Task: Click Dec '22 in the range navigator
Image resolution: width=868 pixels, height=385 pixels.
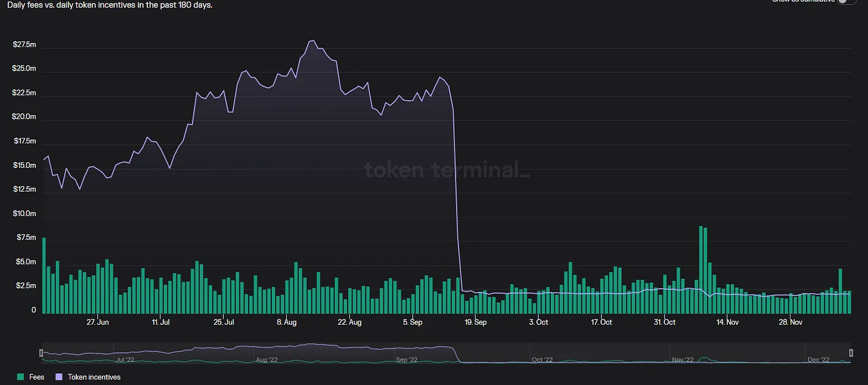Action: [819, 360]
